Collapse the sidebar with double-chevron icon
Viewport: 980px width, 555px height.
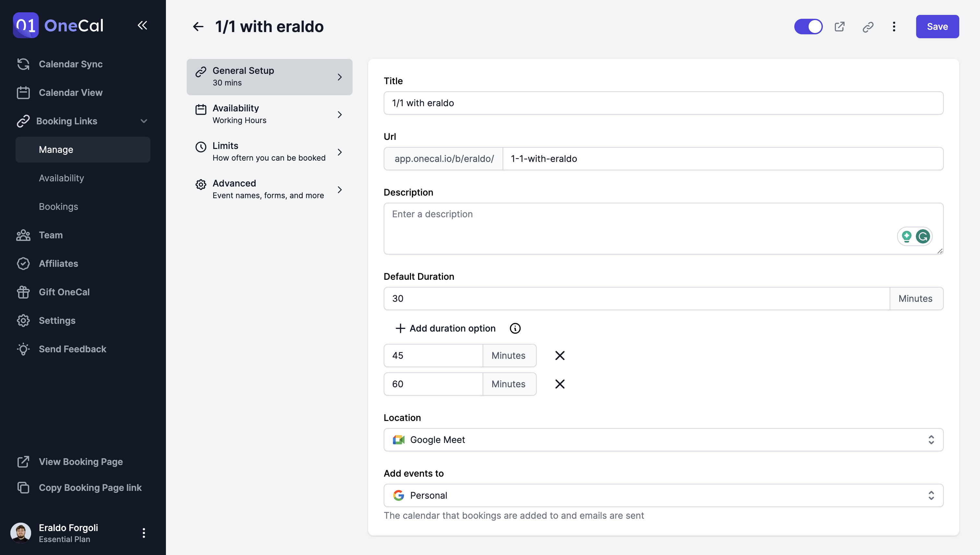[142, 26]
